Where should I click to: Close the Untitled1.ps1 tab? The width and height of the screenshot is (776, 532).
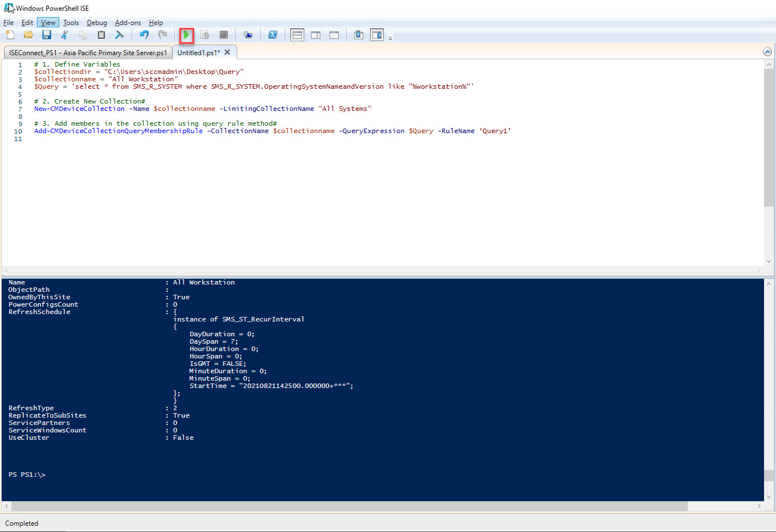[227, 52]
